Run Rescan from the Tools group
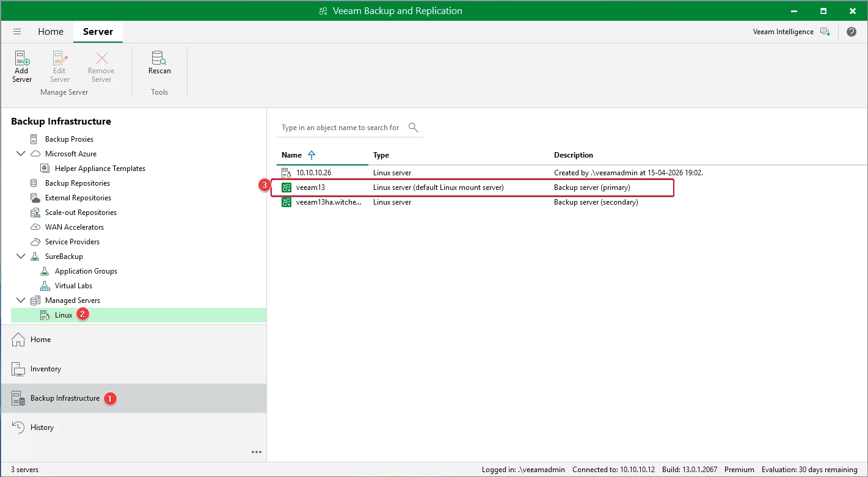 [159, 58]
